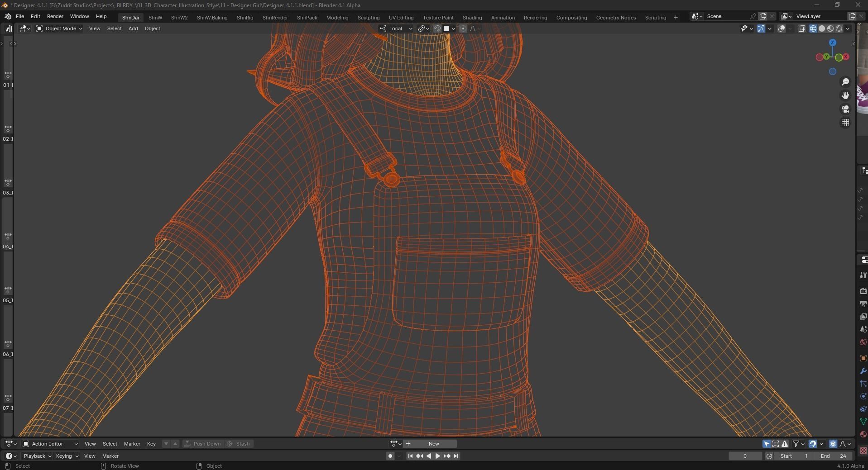868x470 pixels.
Task: Toggle show gizmos button
Action: click(761, 28)
